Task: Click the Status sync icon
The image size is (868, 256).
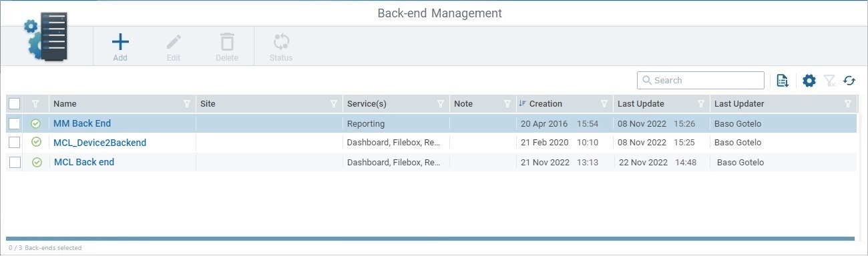Action: [x=281, y=43]
